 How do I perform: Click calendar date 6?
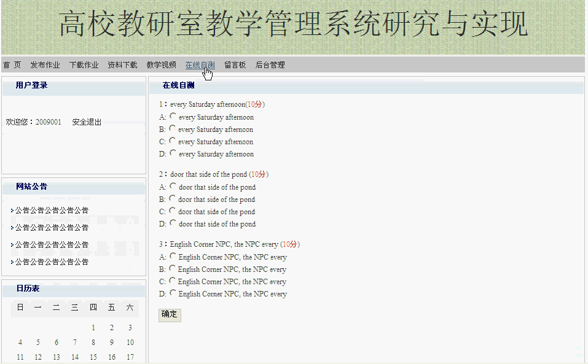pyautogui.click(x=57, y=343)
